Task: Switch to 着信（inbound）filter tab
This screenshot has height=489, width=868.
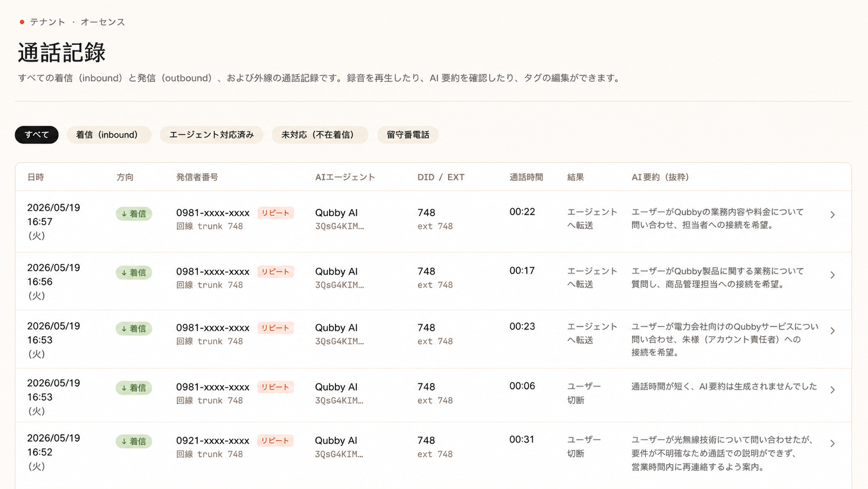Action: point(109,135)
